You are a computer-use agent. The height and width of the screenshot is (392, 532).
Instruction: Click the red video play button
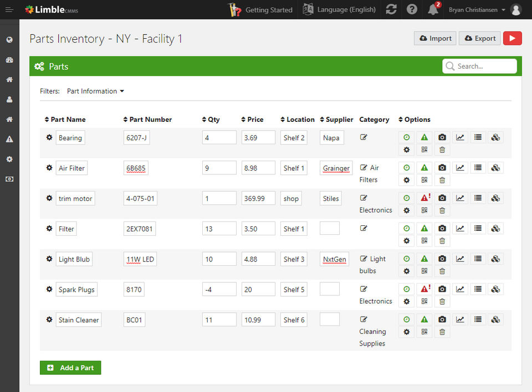(512, 38)
